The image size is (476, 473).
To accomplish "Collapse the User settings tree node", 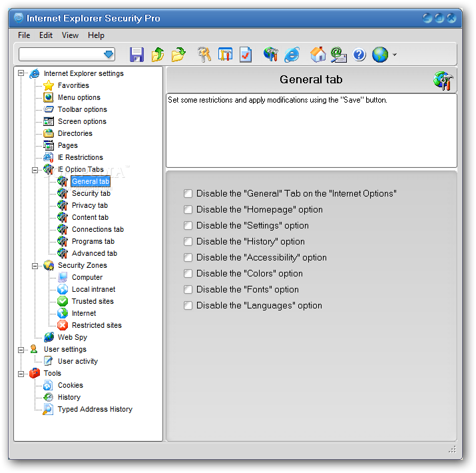I will [21, 350].
